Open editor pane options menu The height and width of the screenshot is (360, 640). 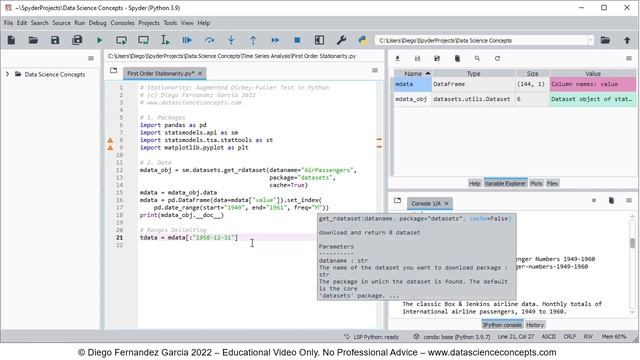[x=375, y=71]
